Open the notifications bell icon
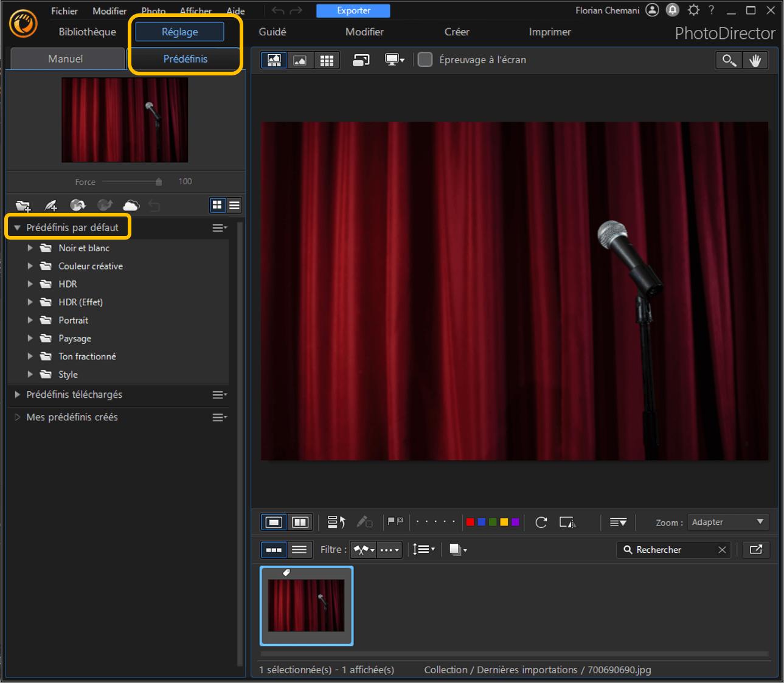This screenshot has height=683, width=784. tap(673, 10)
